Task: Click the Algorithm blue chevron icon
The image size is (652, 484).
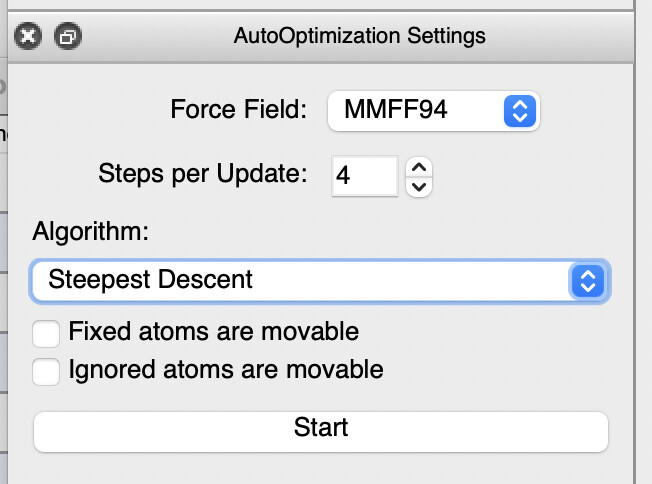Action: (587, 281)
